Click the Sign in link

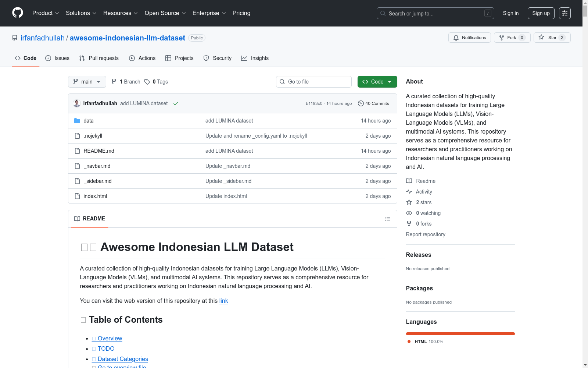point(511,13)
